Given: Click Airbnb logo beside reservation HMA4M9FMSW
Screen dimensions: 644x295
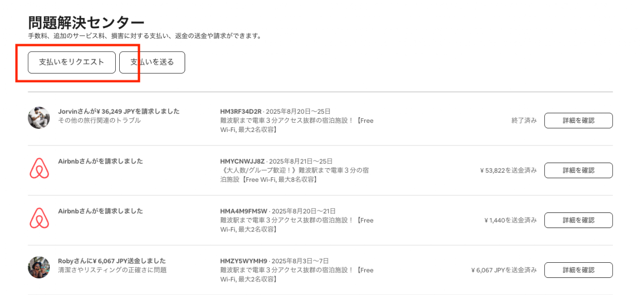Looking at the screenshot, I should coord(39,218).
